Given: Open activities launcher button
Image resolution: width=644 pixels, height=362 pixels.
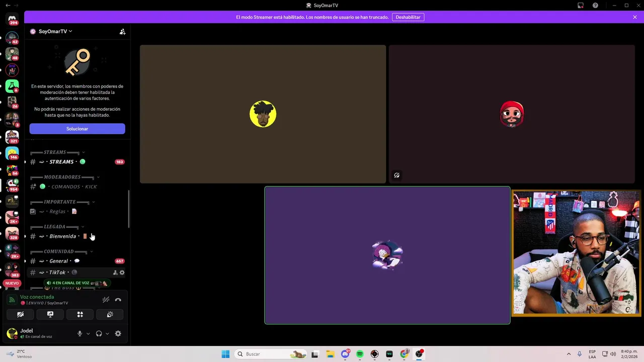Looking at the screenshot, I should click(80, 314).
